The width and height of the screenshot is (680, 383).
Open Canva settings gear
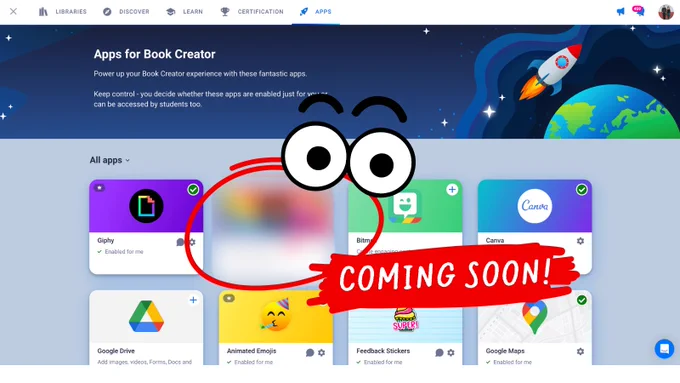pos(580,241)
